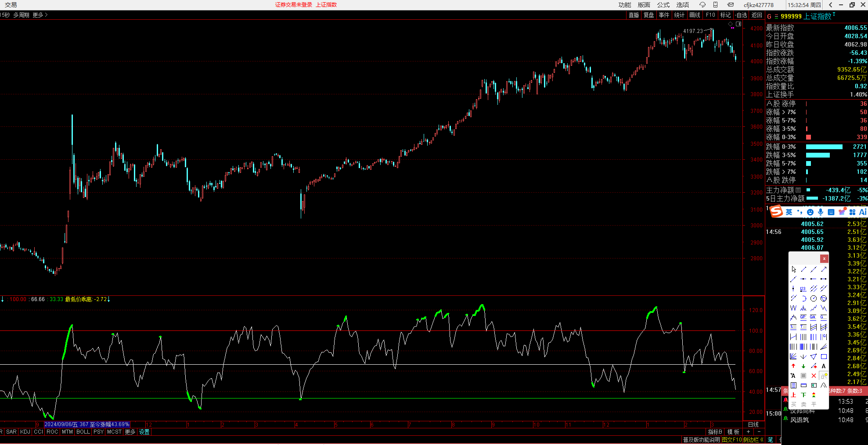Click the 复盘 button
868x445 pixels.
648,15
